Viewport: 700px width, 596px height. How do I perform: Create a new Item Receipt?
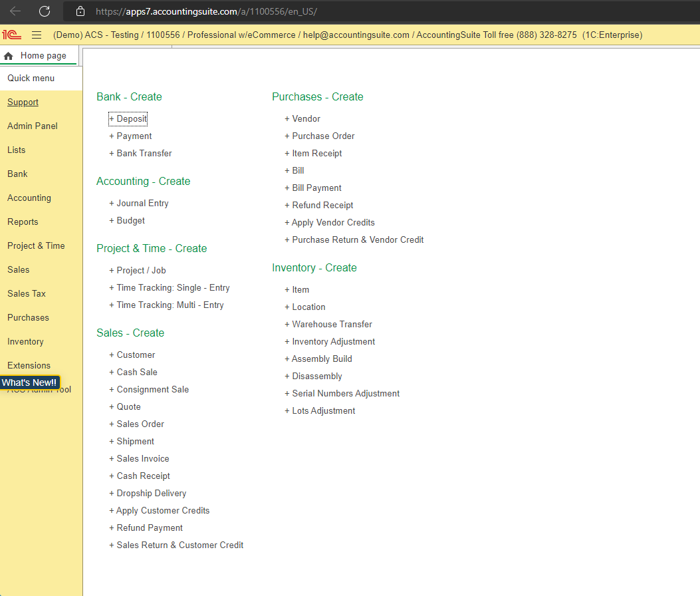coord(313,154)
